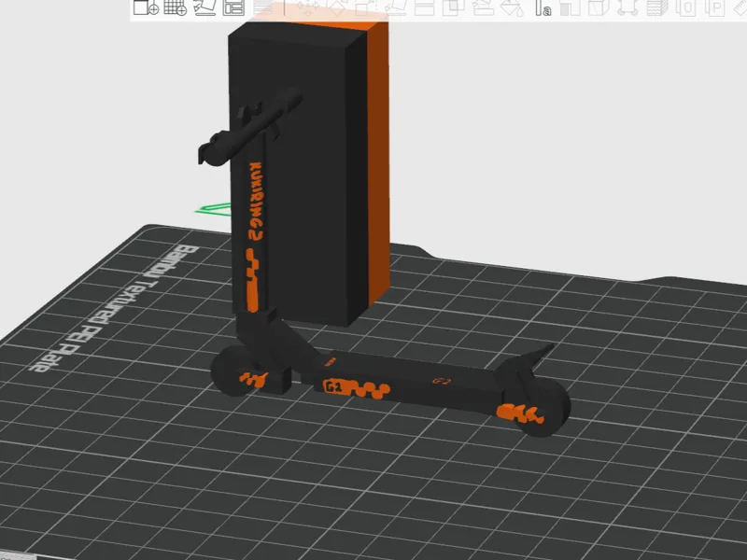Click the Add plate grid-plus icon
The width and height of the screenshot is (747, 560).
175,7
